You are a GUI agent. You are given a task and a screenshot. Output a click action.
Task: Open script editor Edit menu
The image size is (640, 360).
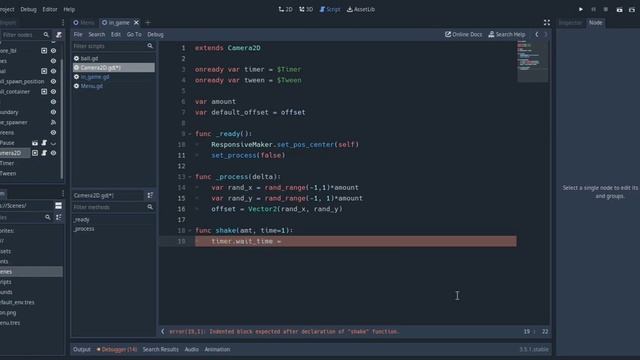click(x=116, y=34)
